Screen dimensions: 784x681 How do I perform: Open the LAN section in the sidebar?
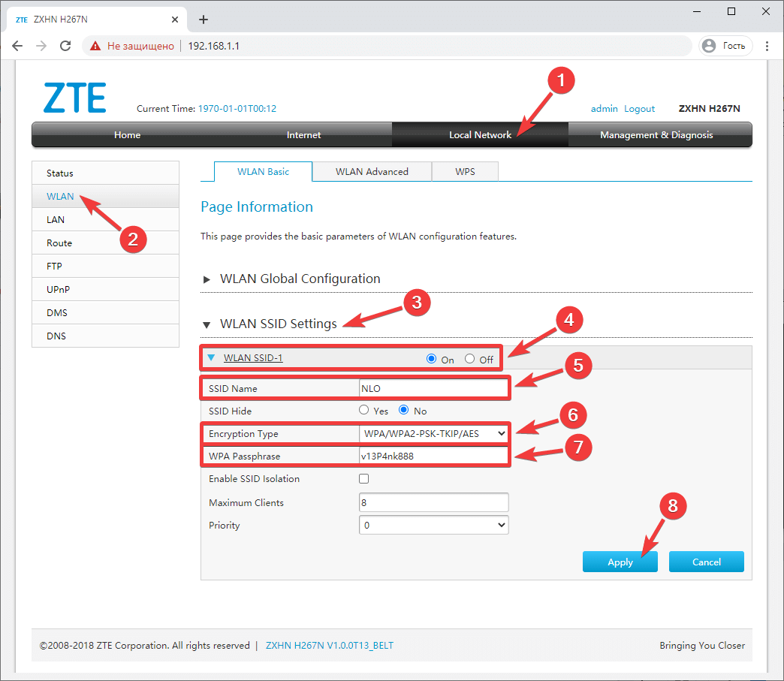click(x=55, y=219)
